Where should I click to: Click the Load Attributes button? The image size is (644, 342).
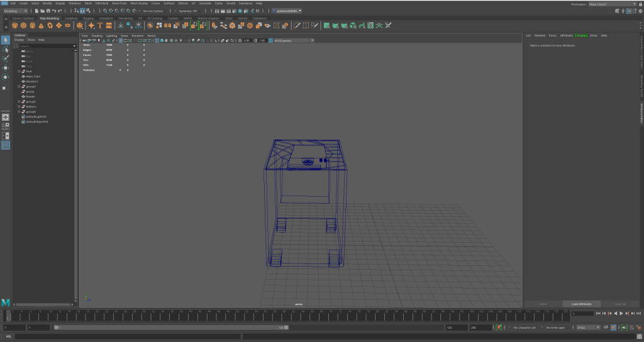click(581, 304)
